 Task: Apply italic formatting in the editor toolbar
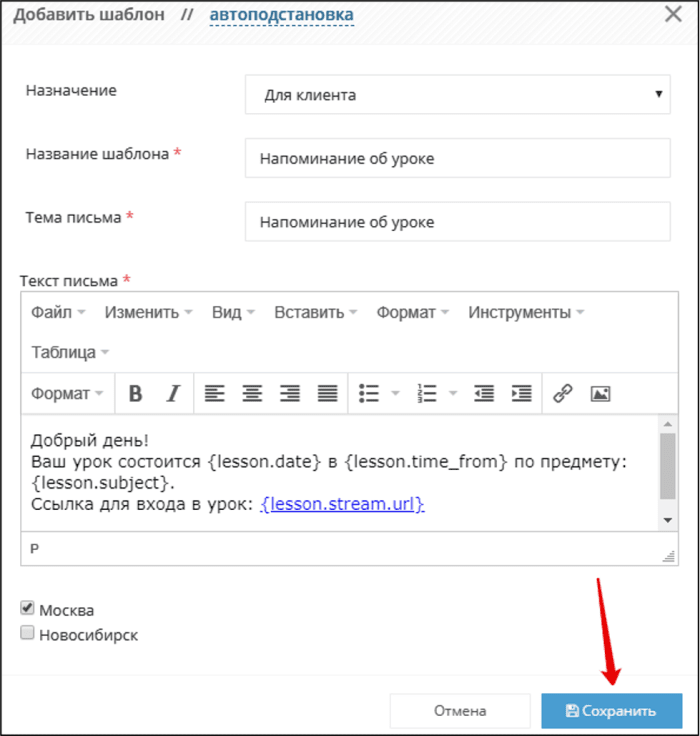(173, 393)
